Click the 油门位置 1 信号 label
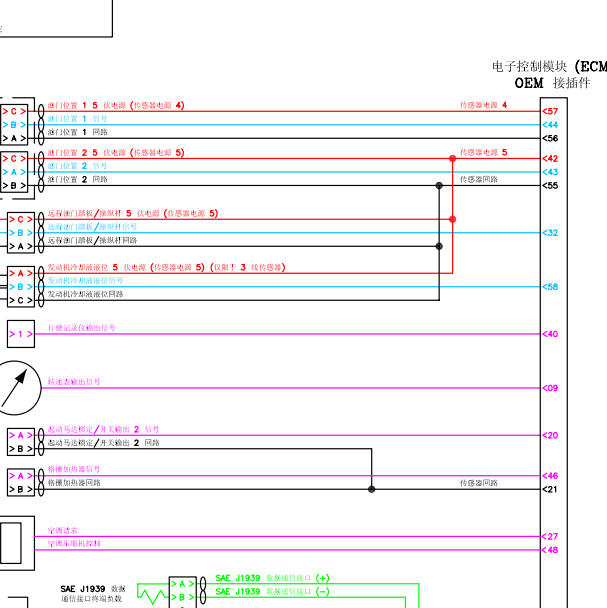Screen dimensions: 607x608 tap(77, 119)
